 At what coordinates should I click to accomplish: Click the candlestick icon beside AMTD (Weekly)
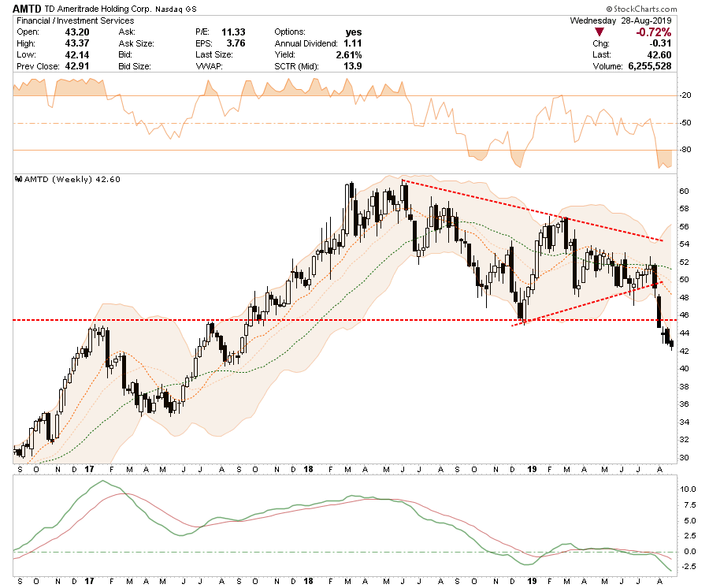[x=19, y=179]
